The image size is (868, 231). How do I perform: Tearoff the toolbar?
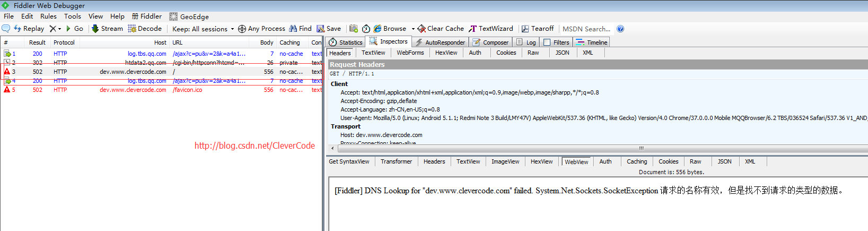pyautogui.click(x=538, y=29)
